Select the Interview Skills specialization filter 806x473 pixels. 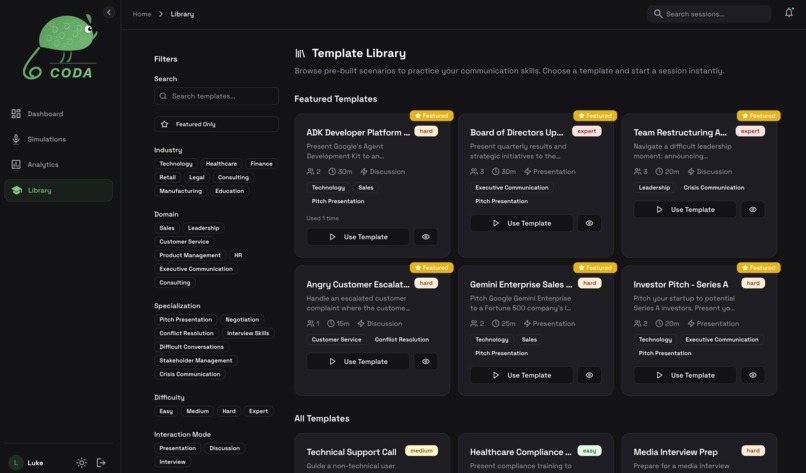pos(248,333)
